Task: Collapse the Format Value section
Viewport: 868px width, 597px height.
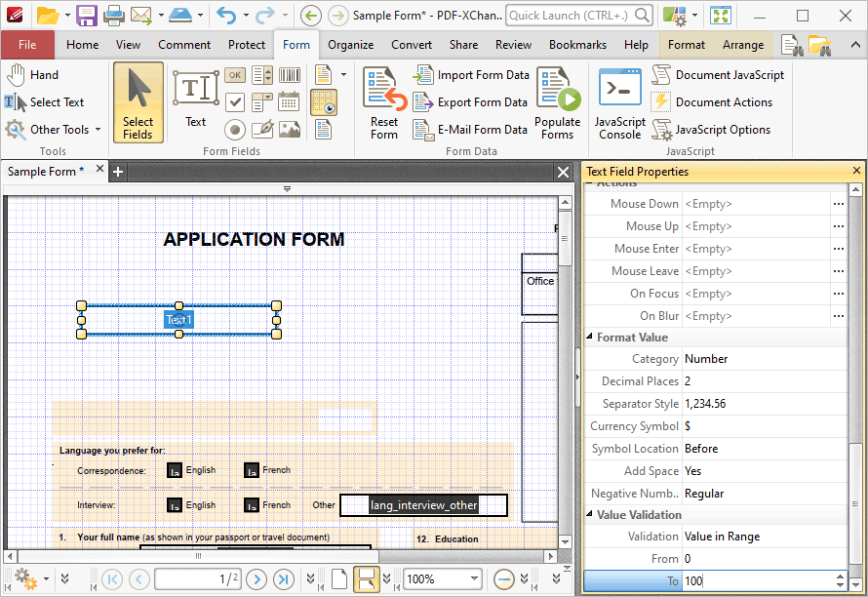Action: (589, 337)
